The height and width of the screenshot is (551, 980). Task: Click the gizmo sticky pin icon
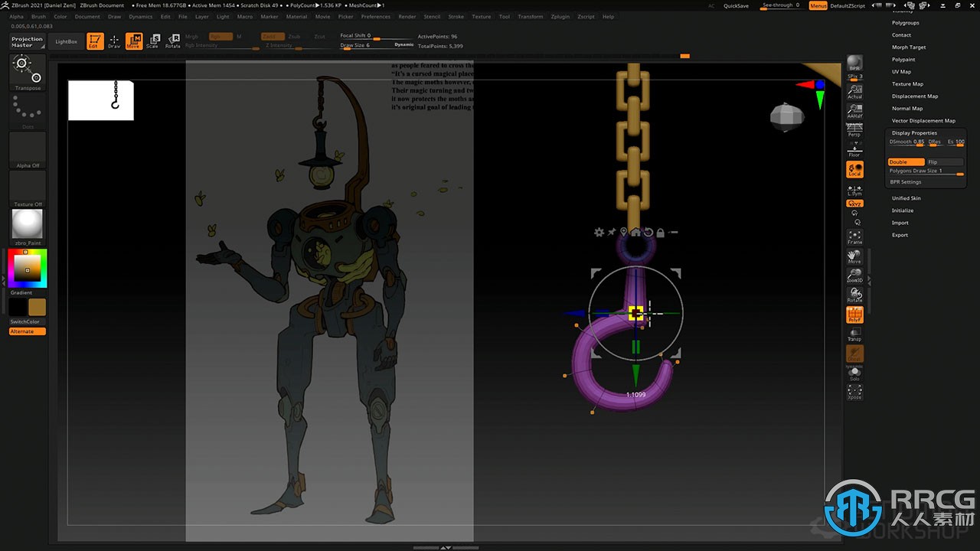(612, 232)
